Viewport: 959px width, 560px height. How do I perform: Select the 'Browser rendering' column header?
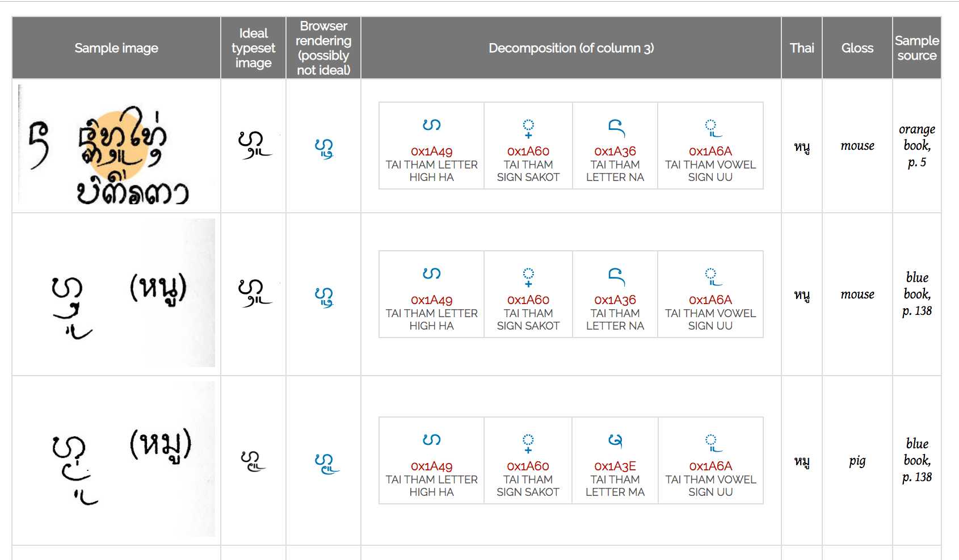(x=323, y=48)
